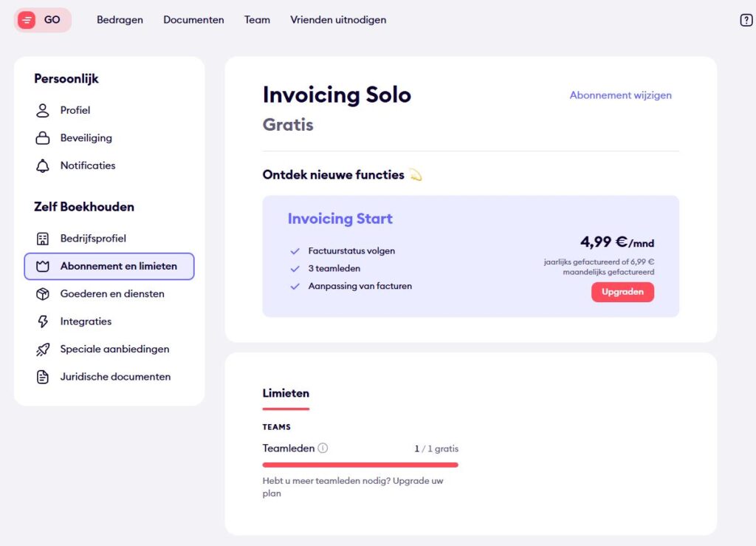756x546 pixels.
Task: Click the Abonnement wijzigen link
Action: [620, 95]
